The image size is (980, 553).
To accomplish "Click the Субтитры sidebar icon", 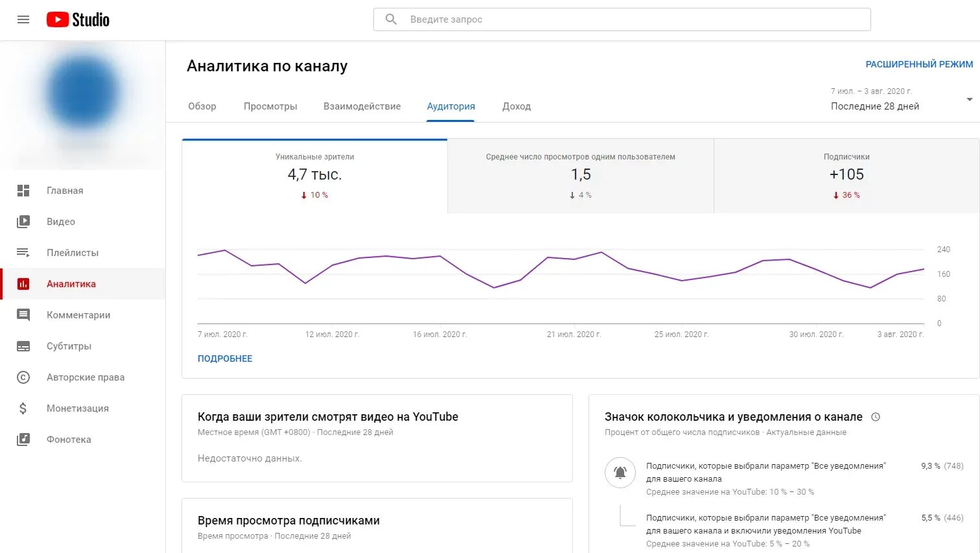I will pyautogui.click(x=23, y=346).
